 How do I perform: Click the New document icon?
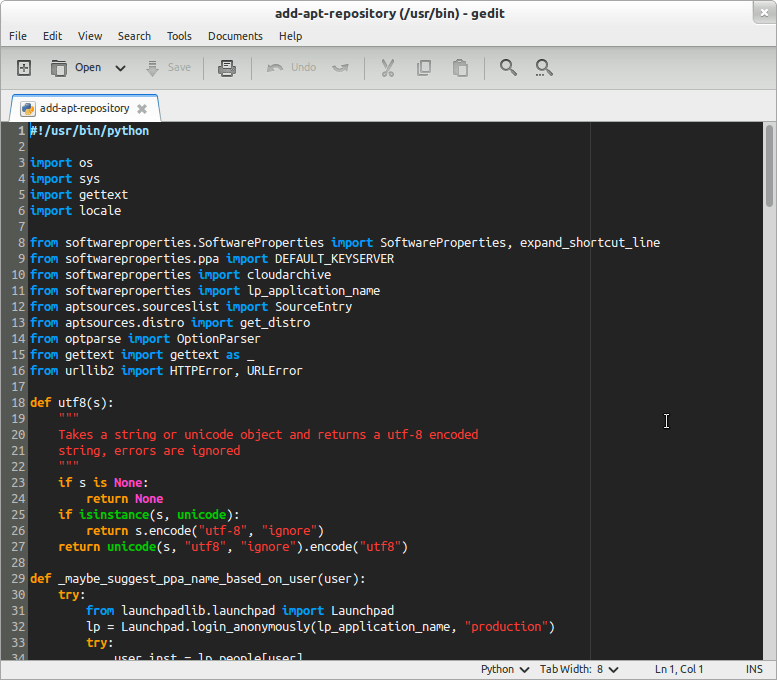(24, 68)
